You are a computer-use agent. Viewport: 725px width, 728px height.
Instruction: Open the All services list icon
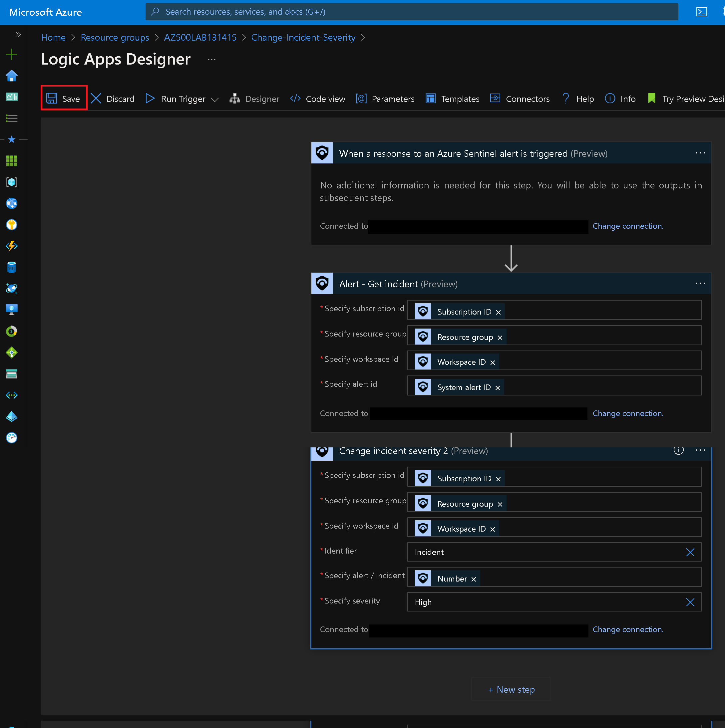click(x=12, y=118)
